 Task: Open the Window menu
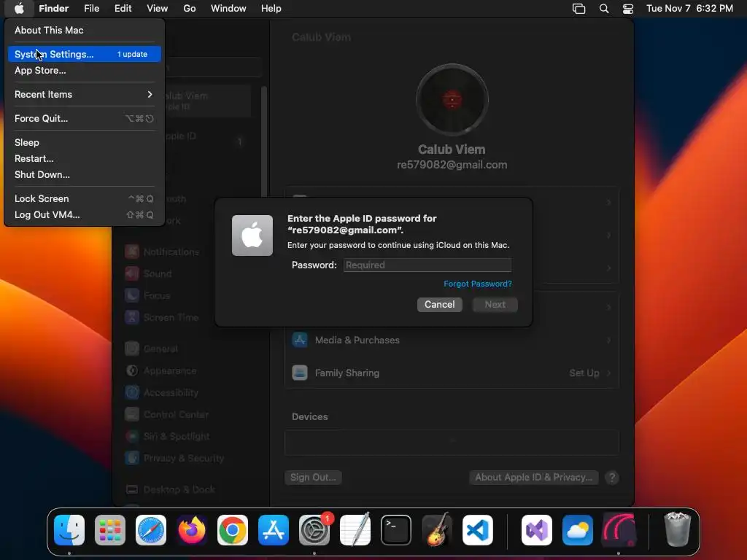[228, 9]
